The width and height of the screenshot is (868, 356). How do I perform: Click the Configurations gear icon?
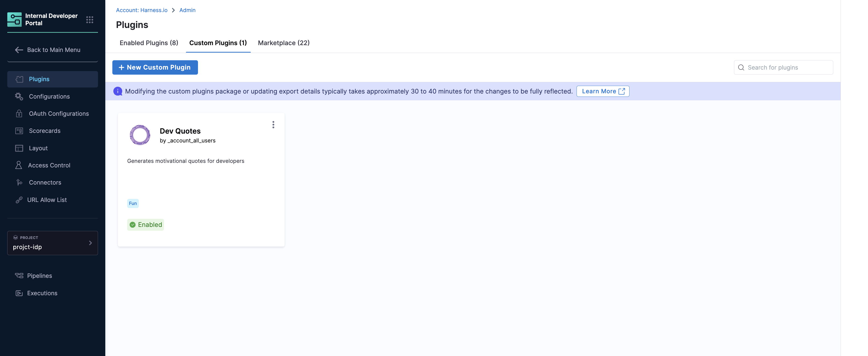pos(19,96)
